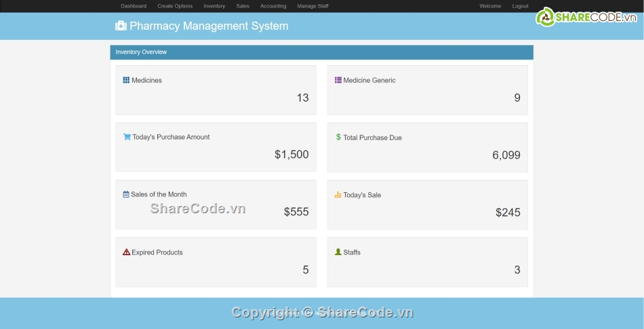Click the Medicine Generic list icon
644x329 pixels.
(338, 80)
